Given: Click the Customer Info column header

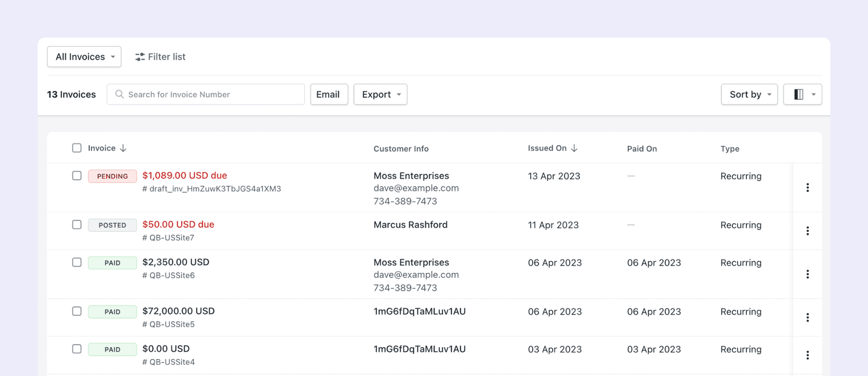Looking at the screenshot, I should (x=401, y=149).
